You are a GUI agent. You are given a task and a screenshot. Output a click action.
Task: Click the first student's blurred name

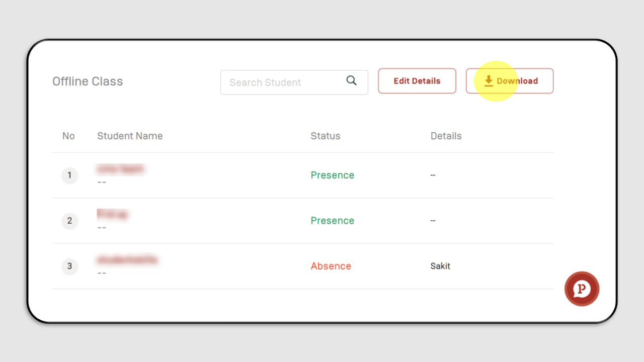(120, 169)
